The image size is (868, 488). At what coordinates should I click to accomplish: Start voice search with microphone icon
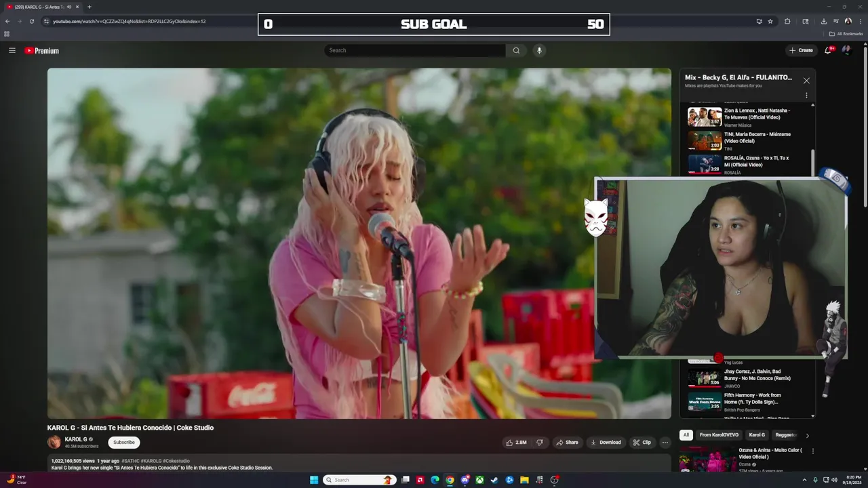(539, 50)
